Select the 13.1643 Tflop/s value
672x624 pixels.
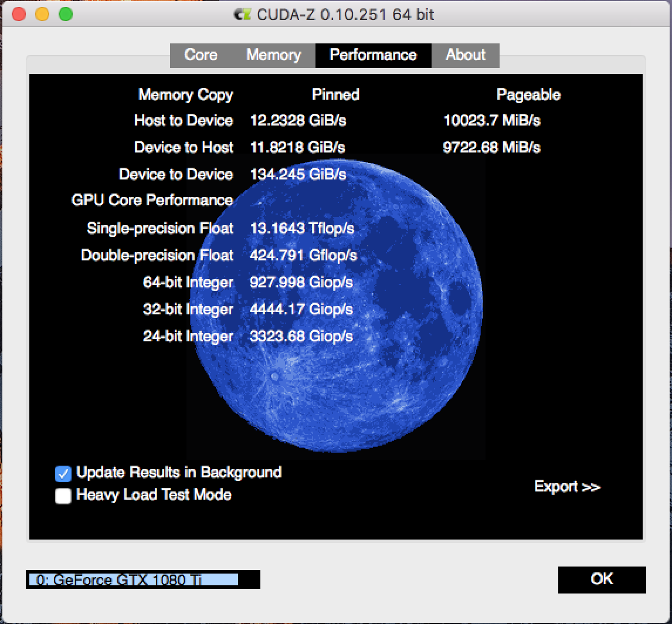pos(302,229)
